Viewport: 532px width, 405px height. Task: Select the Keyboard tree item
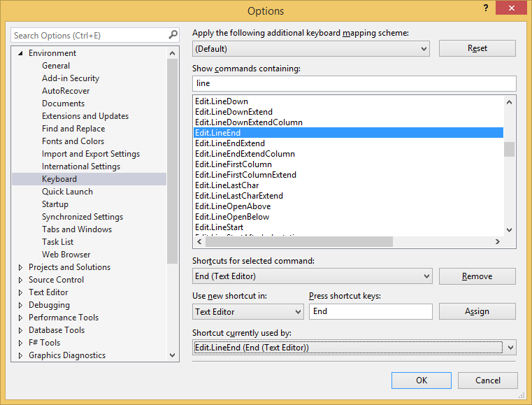(89, 179)
